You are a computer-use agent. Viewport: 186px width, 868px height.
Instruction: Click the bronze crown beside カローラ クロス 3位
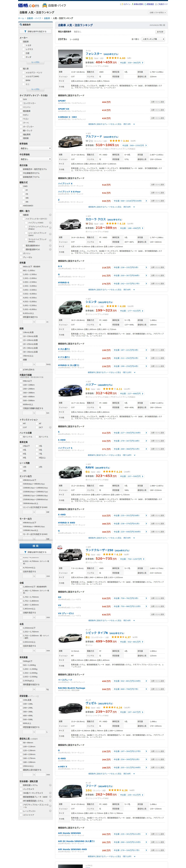point(87,224)
